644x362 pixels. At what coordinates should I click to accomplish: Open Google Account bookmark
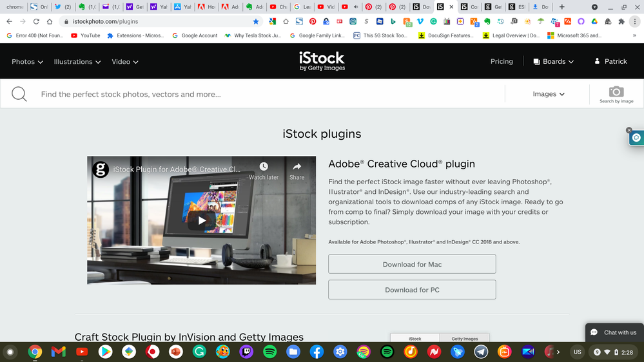pyautogui.click(x=195, y=35)
